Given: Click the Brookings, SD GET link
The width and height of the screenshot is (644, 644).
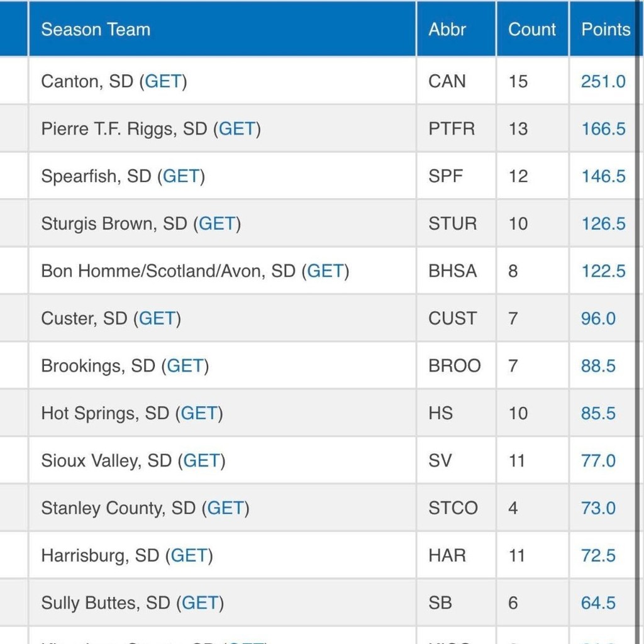Looking at the screenshot, I should [x=185, y=366].
